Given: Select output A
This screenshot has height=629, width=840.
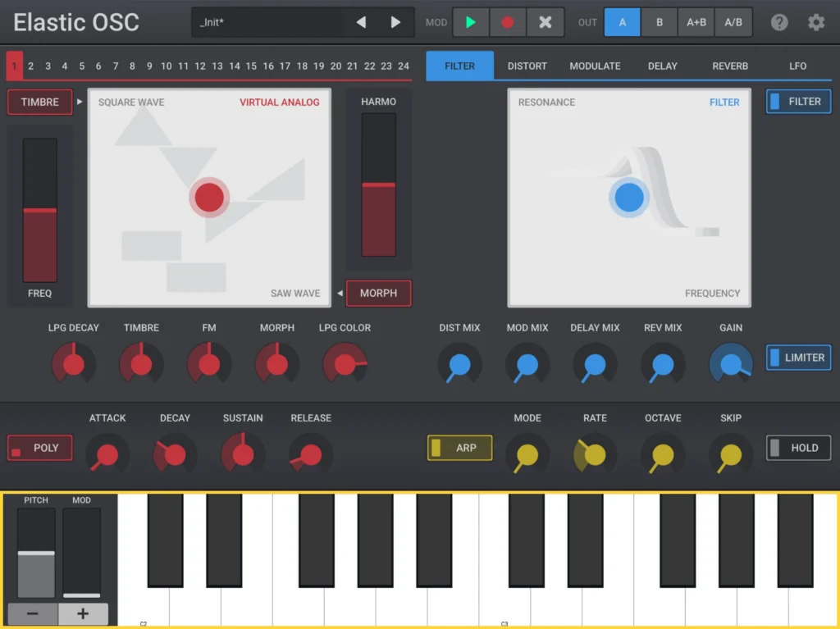Looking at the screenshot, I should point(622,22).
